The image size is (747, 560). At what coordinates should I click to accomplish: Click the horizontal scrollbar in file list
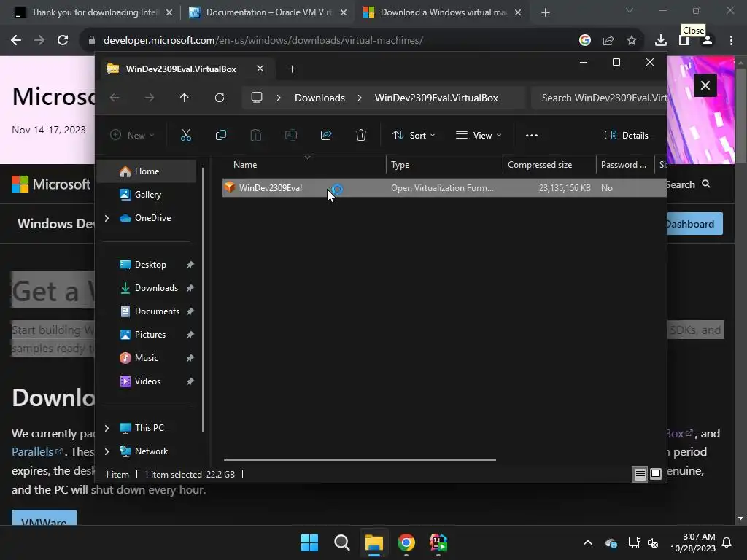pyautogui.click(x=360, y=460)
